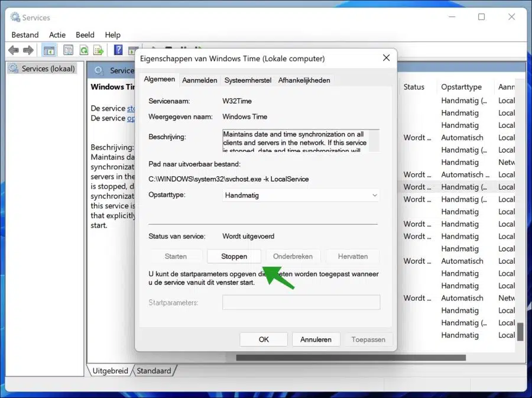
Task: Click the services list vertical scrollbar thumb
Action: tap(520, 332)
